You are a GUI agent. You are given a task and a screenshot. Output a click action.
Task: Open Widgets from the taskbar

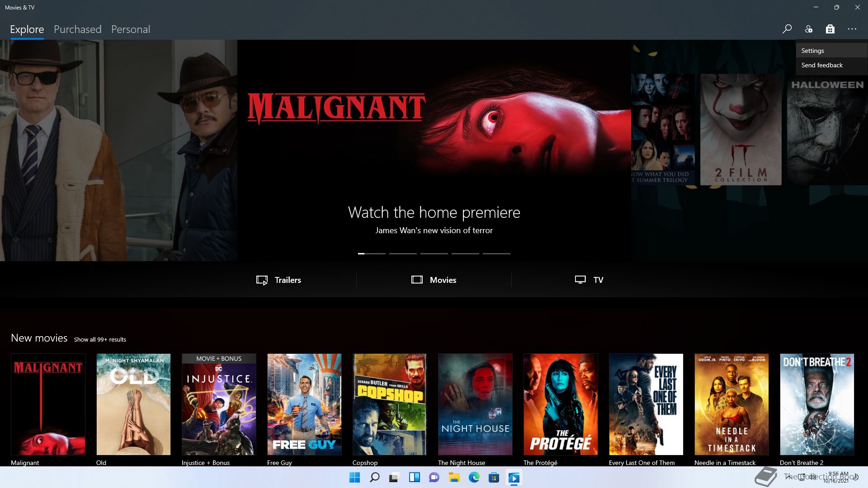pyautogui.click(x=415, y=478)
